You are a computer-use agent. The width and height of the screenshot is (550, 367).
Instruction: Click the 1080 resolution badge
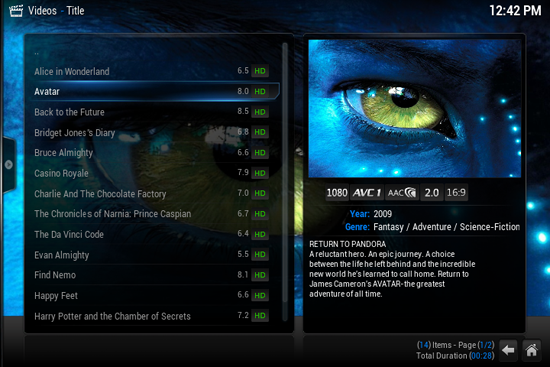337,193
